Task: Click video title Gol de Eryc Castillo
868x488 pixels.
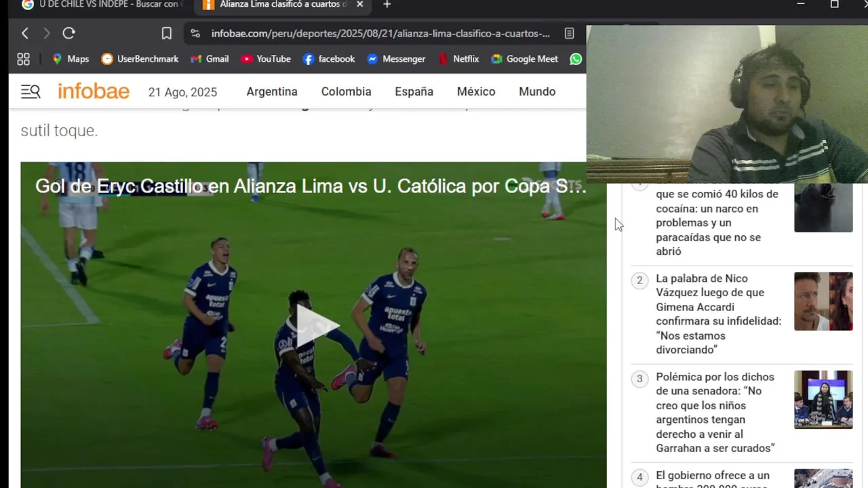Action: pos(311,186)
